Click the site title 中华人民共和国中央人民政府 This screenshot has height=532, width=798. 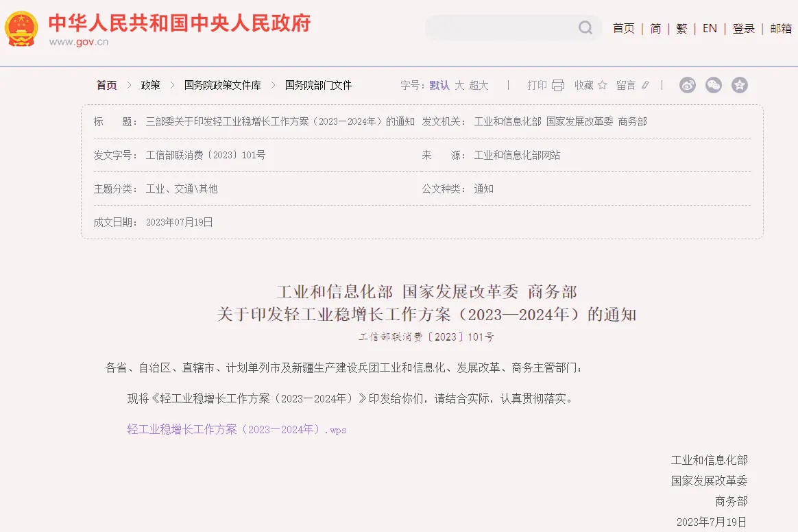179,23
